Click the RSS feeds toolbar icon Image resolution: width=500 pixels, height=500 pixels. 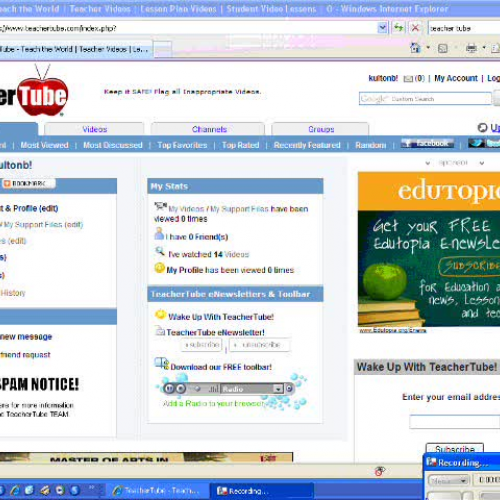click(x=443, y=49)
